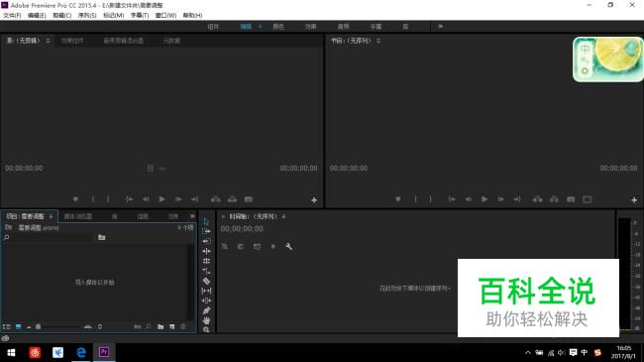Select the Track Select Forward tool

click(x=206, y=231)
